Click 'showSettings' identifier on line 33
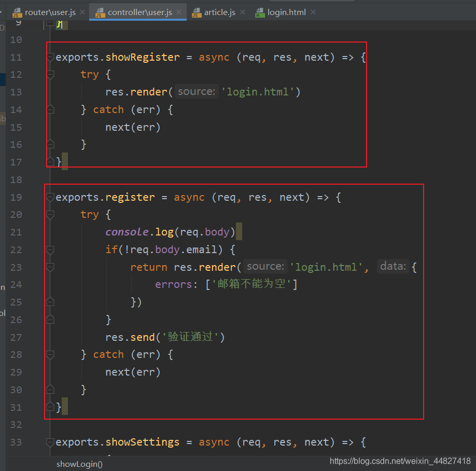Screen dimensions: 476x471 143,442
